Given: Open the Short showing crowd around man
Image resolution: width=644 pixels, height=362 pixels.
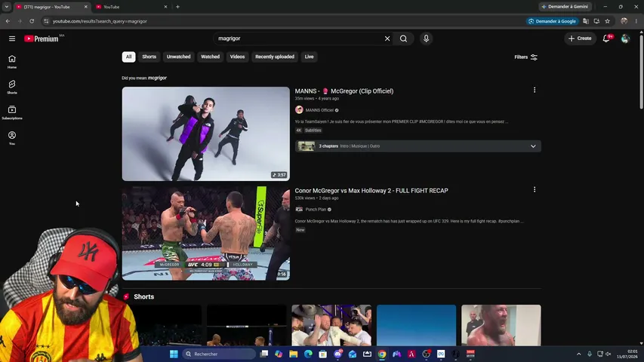Looking at the screenshot, I should [x=331, y=325].
